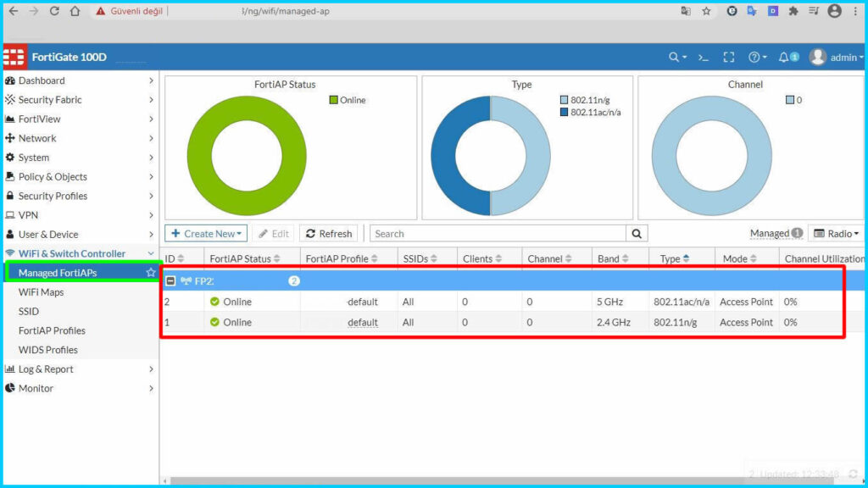The width and height of the screenshot is (868, 488).
Task: Click the browser address bar URL
Action: [287, 11]
